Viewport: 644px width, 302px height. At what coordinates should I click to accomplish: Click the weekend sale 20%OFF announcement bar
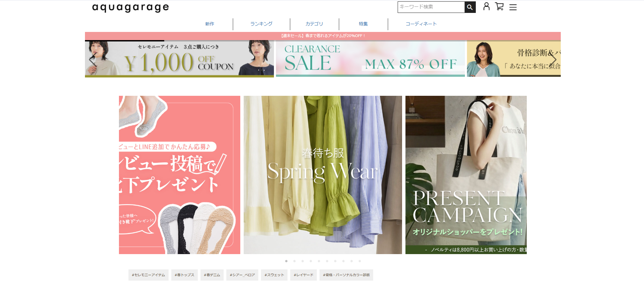coord(323,36)
